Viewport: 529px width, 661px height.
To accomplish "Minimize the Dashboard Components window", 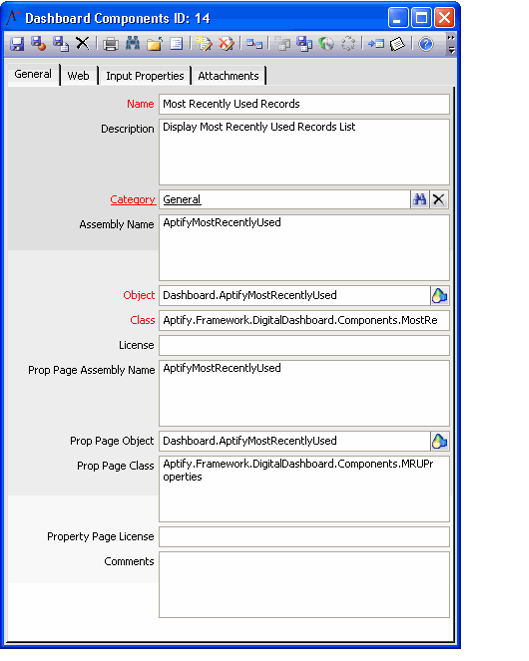I will (398, 18).
